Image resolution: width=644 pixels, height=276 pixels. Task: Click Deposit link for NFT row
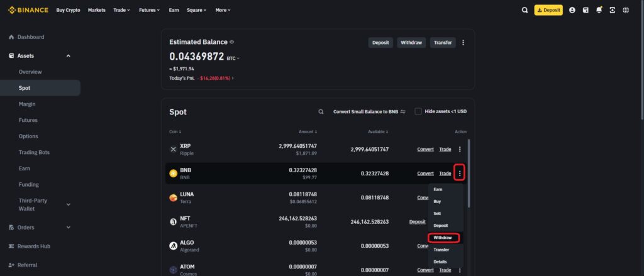pos(418,222)
